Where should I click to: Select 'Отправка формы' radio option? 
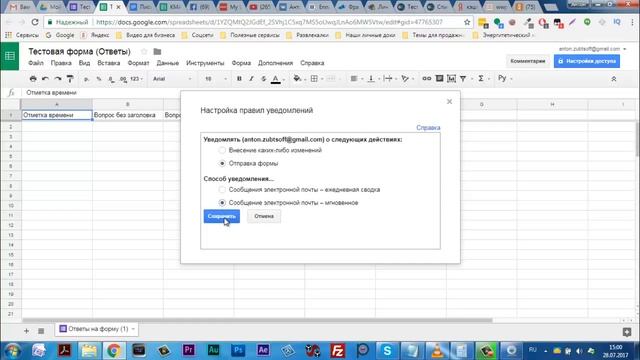[222, 163]
